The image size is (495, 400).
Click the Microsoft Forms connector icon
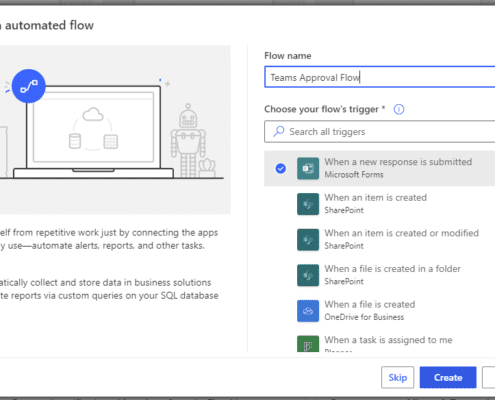[308, 168]
